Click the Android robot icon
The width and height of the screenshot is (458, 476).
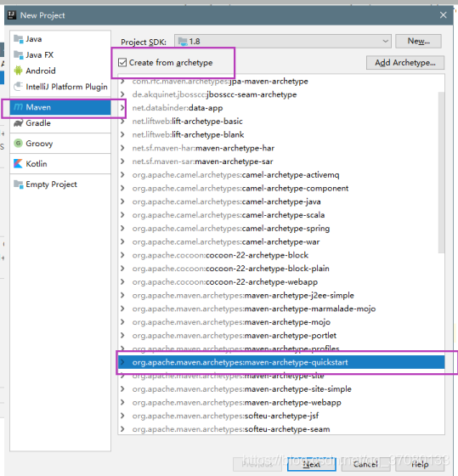(x=18, y=71)
